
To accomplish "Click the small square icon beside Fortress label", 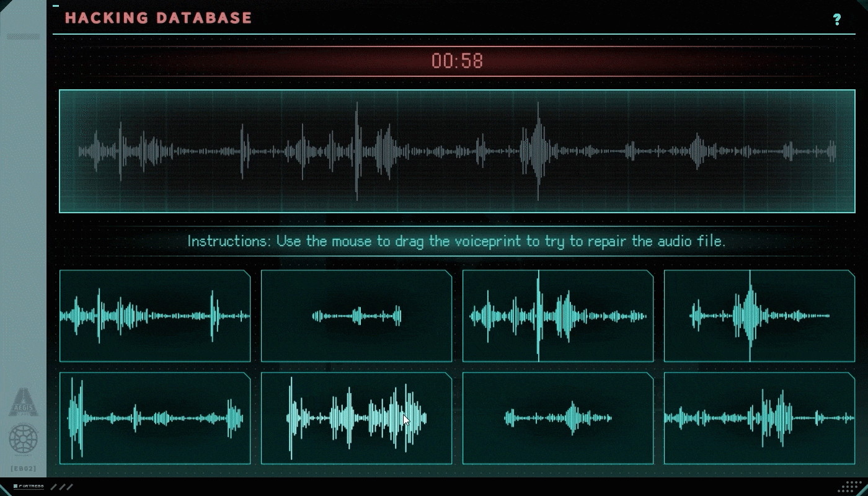I will point(15,487).
